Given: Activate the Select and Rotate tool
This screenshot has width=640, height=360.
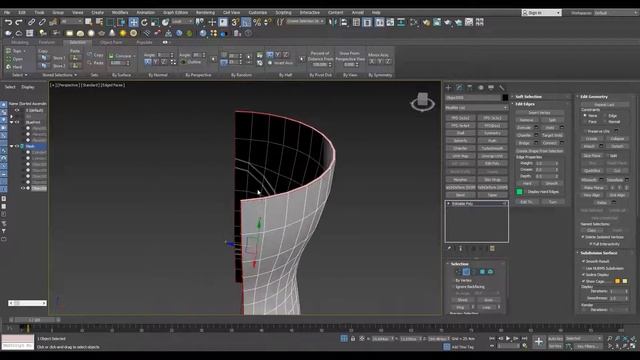Looking at the screenshot, I should tap(144, 22).
